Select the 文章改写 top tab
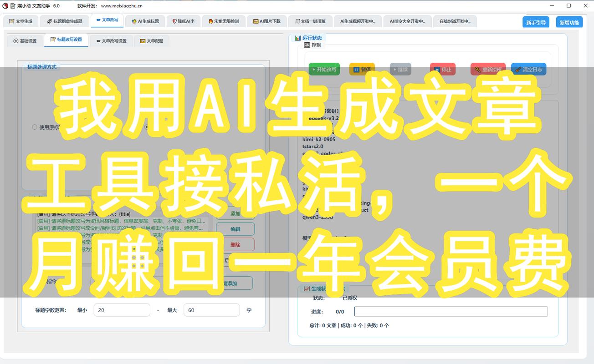This screenshot has width=594, height=364. 107,20
